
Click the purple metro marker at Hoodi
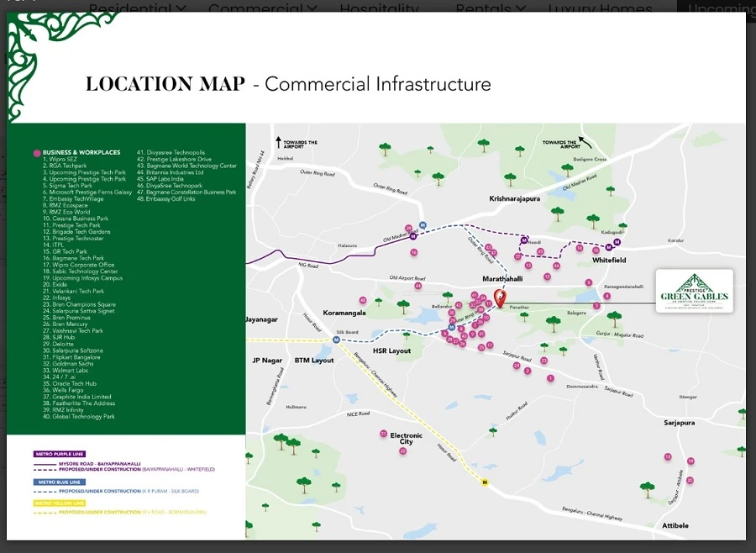[x=524, y=239]
